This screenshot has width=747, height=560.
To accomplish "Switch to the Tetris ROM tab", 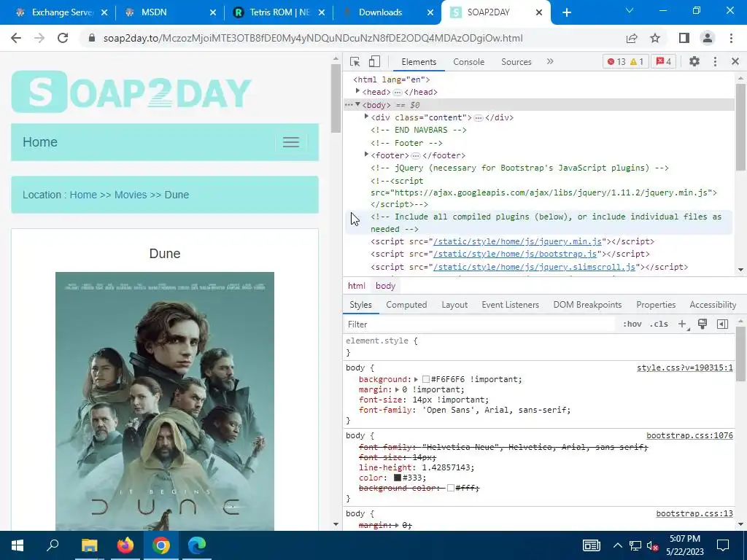I will [x=279, y=12].
